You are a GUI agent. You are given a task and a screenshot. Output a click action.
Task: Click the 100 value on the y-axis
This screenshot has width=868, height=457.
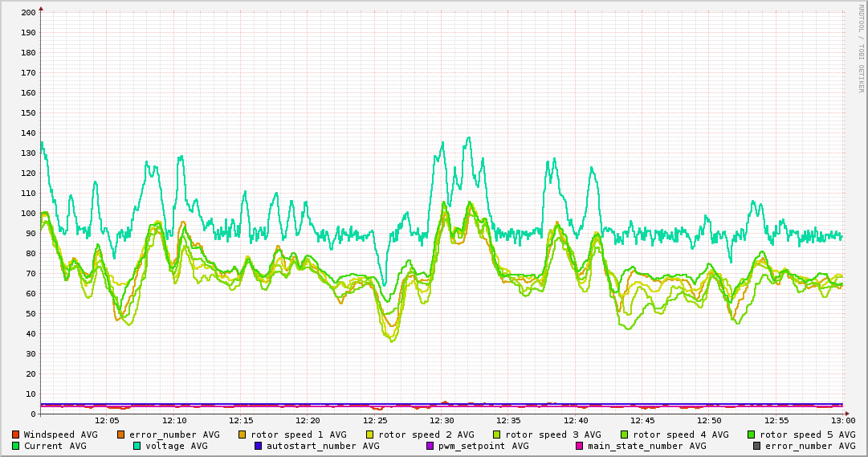(28, 214)
